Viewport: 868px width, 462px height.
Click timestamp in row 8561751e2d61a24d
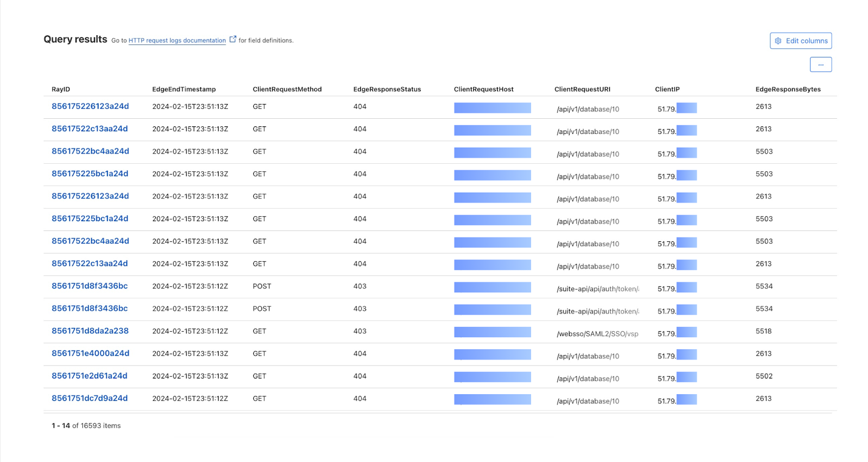[190, 376]
